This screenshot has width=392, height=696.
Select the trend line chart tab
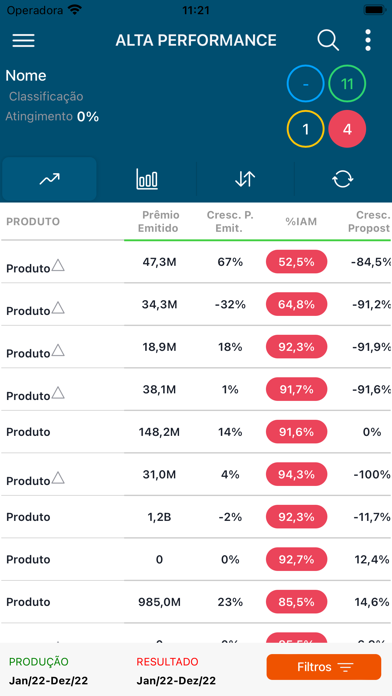pos(49,179)
